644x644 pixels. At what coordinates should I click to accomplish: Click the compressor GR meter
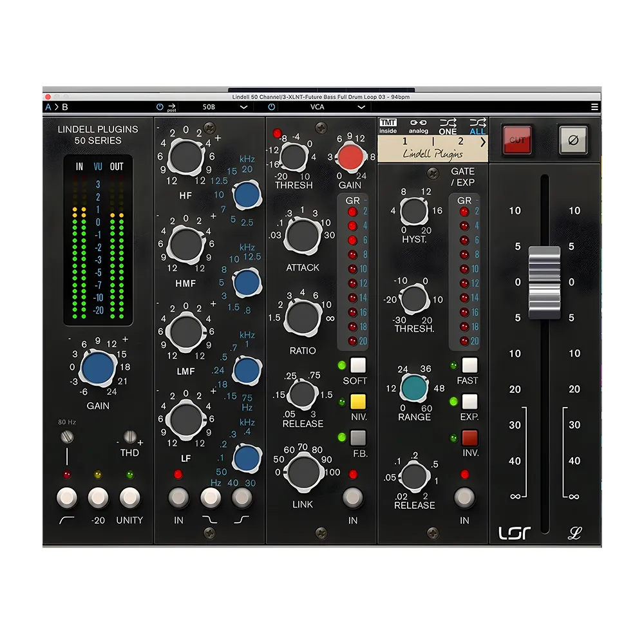pyautogui.click(x=352, y=272)
